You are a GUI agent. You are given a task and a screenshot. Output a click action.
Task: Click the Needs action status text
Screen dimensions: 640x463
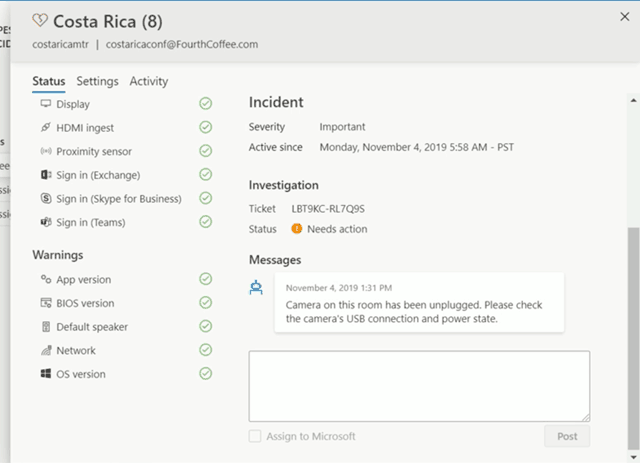tap(337, 229)
